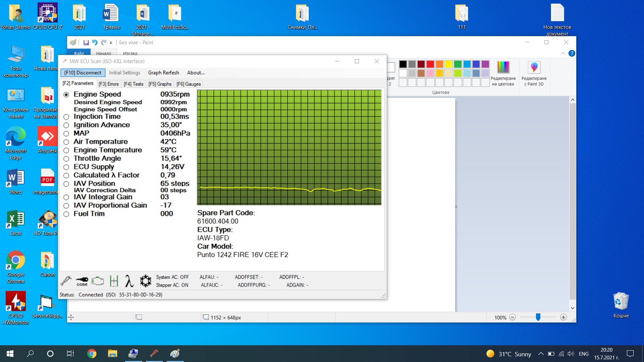Viewport: 644px width, 362px height.
Task: Expand the Quick Access Toolbar dropdown arrow
Action: (x=111, y=43)
